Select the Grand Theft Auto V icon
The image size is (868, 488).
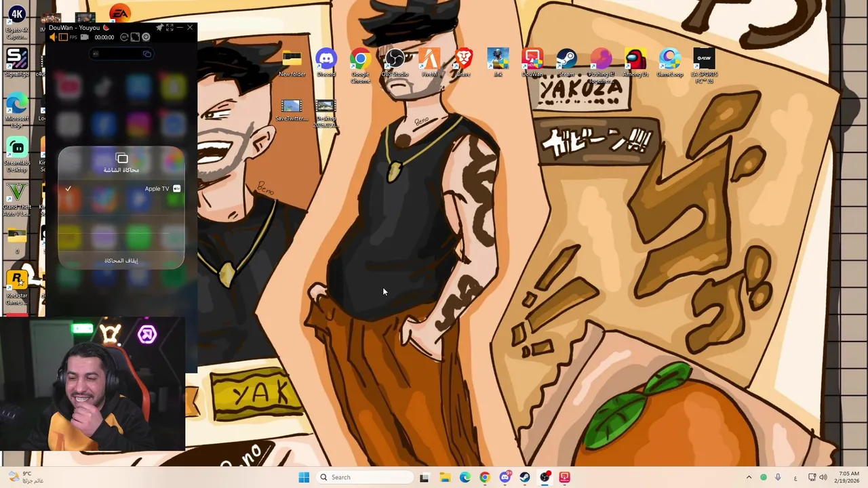click(x=17, y=199)
